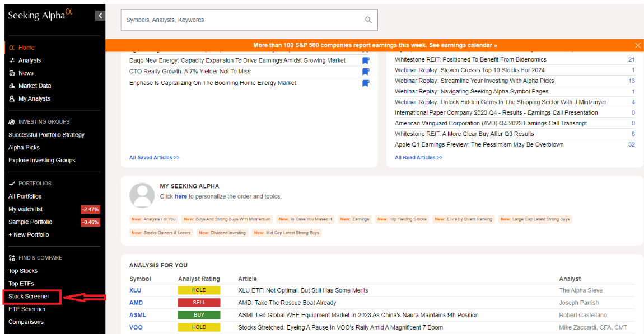
Task: Open the XLU symbol link
Action: click(135, 290)
